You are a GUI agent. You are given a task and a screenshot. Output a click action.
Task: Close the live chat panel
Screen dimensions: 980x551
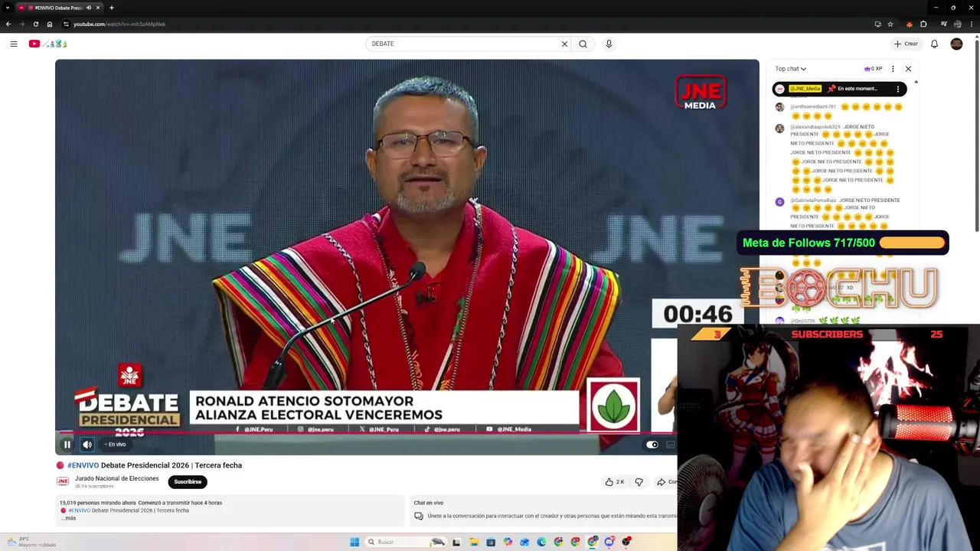point(908,69)
